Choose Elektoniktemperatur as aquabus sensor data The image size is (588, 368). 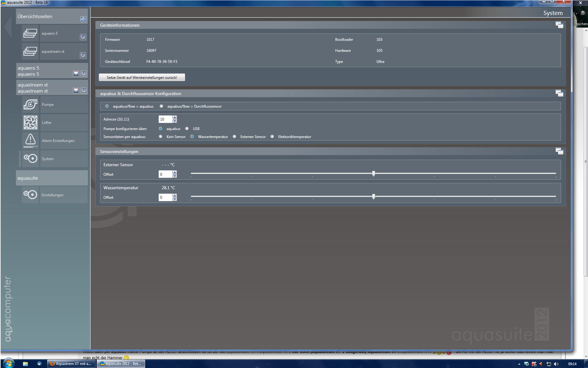(x=272, y=137)
